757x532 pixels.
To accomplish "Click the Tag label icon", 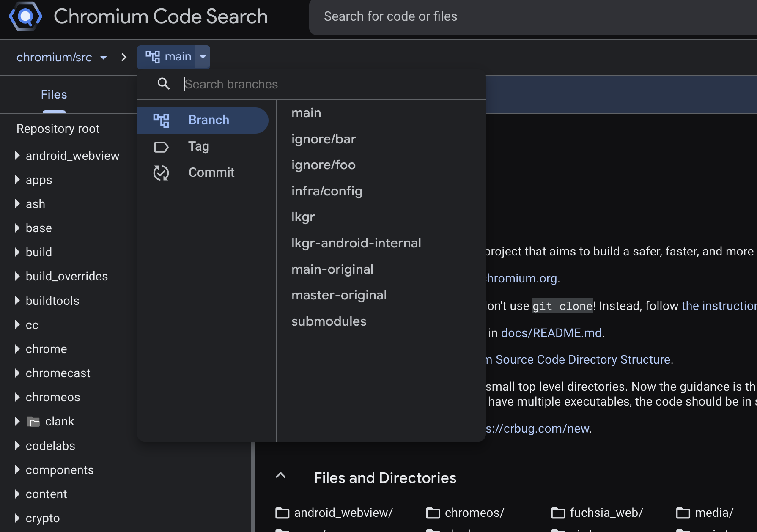I will 161,147.
